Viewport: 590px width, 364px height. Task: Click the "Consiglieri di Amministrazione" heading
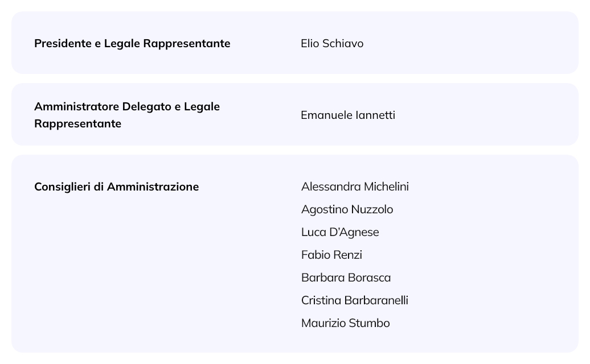[116, 187]
